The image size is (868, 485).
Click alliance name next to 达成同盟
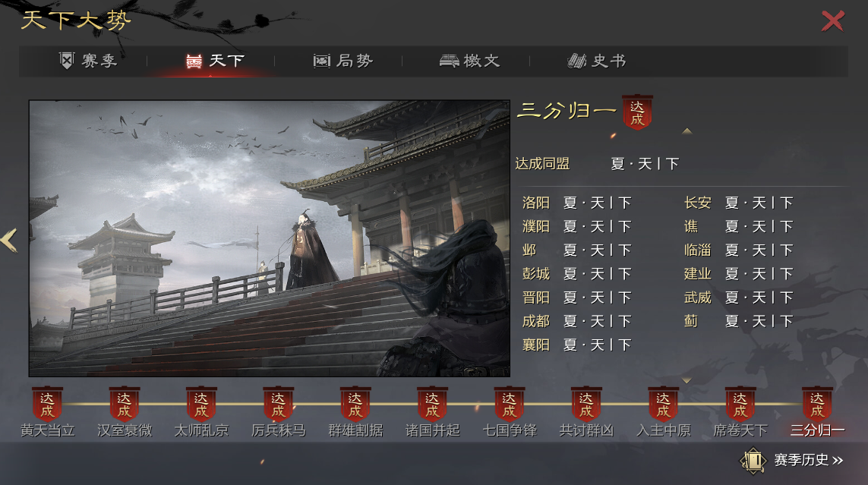pyautogui.click(x=645, y=164)
